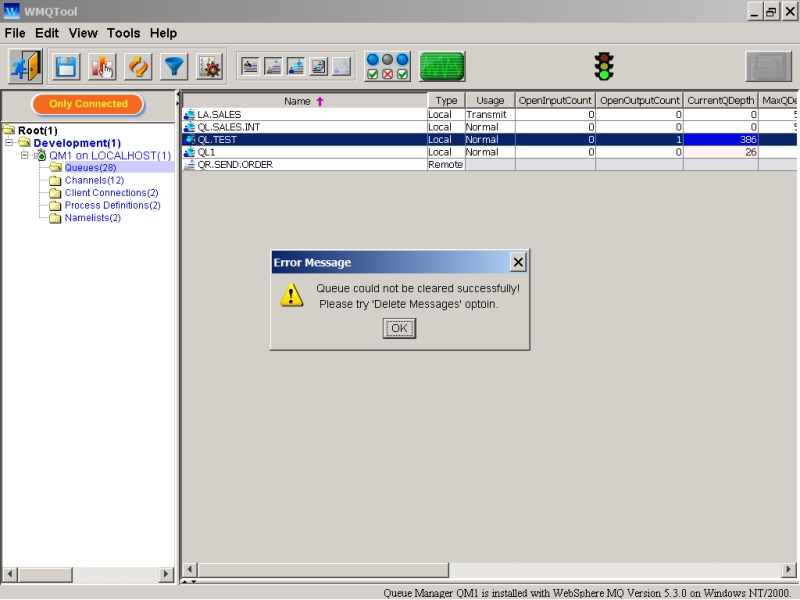The height and width of the screenshot is (600, 800).
Task: Open the Help menu
Action: tap(163, 33)
